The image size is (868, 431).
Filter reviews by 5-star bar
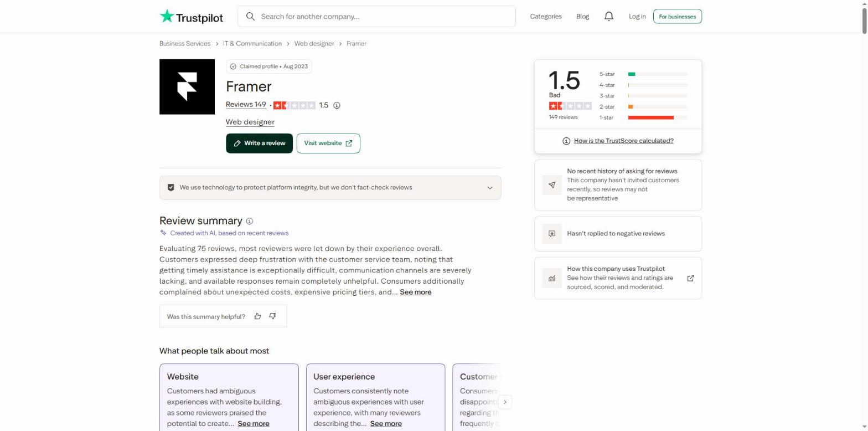(x=643, y=74)
